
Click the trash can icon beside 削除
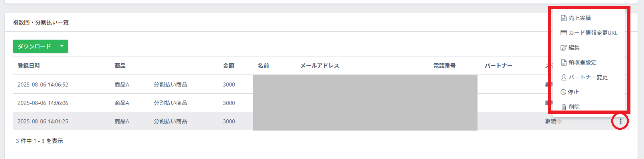coord(563,107)
